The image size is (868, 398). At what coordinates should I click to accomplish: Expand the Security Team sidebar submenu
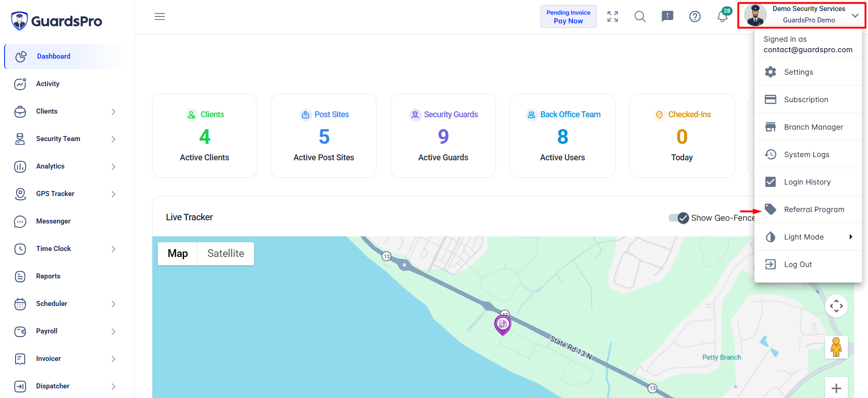[x=113, y=139]
